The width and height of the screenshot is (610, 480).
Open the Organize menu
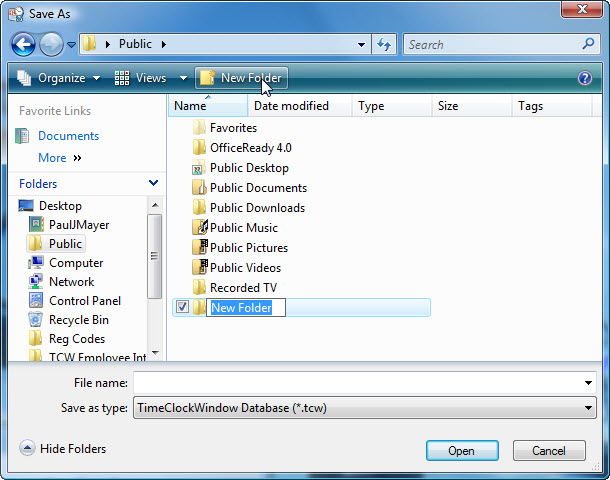point(59,78)
